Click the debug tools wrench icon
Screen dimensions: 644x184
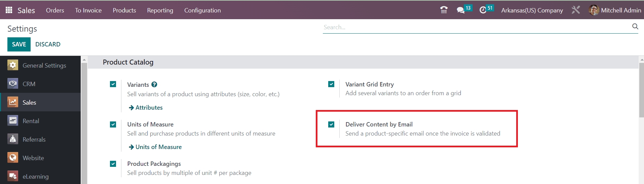coord(576,10)
